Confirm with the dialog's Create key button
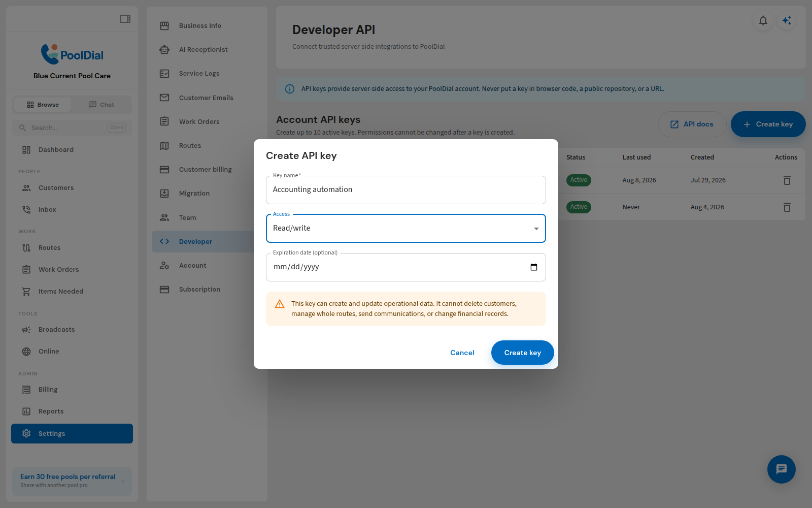 coord(523,353)
